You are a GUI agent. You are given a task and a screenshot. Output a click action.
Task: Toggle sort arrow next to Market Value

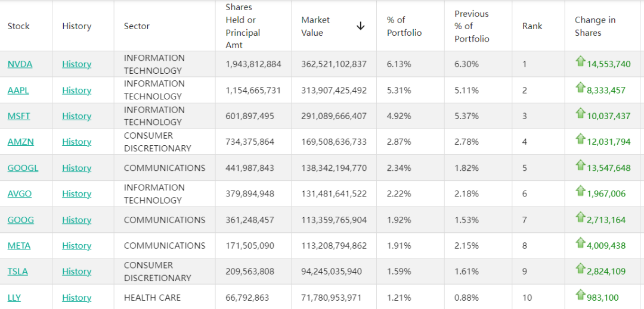[x=360, y=26]
